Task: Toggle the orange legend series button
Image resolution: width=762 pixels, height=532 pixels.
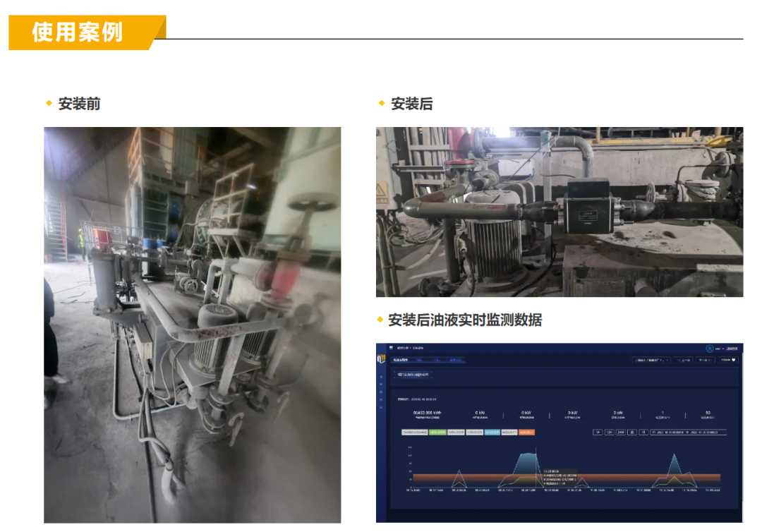Action: point(527,433)
